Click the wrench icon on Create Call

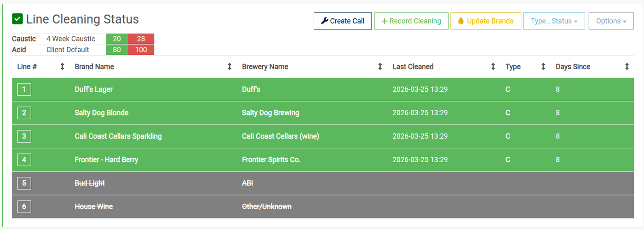(x=324, y=21)
